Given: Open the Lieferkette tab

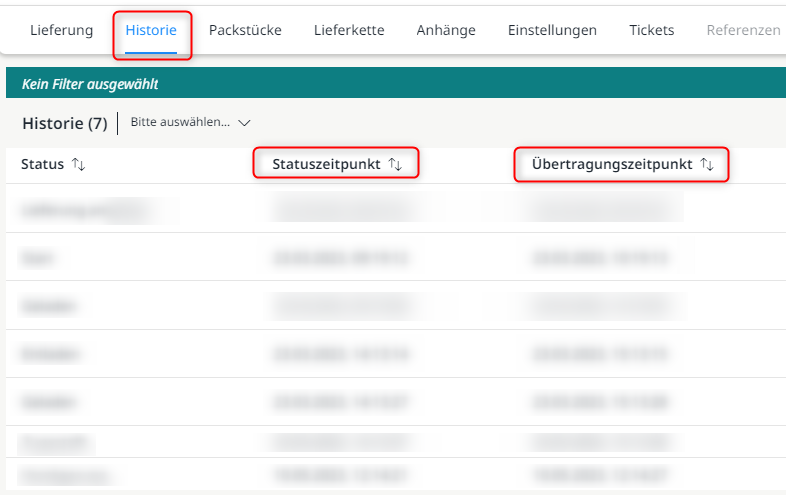Looking at the screenshot, I should tap(349, 30).
